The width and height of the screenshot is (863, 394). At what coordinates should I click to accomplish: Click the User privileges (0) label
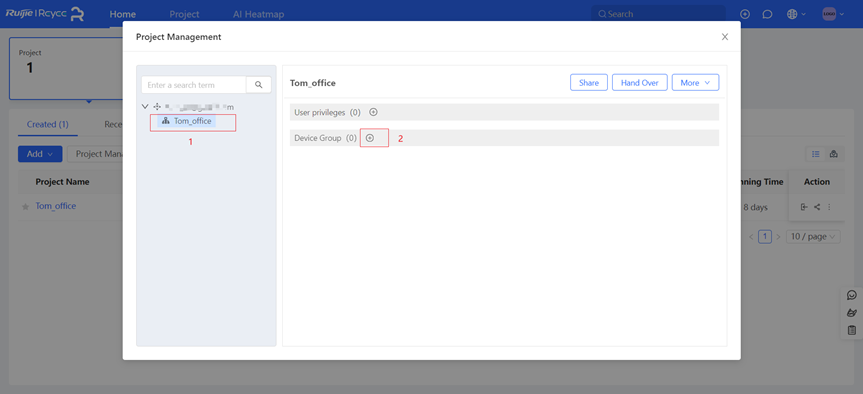coord(327,112)
